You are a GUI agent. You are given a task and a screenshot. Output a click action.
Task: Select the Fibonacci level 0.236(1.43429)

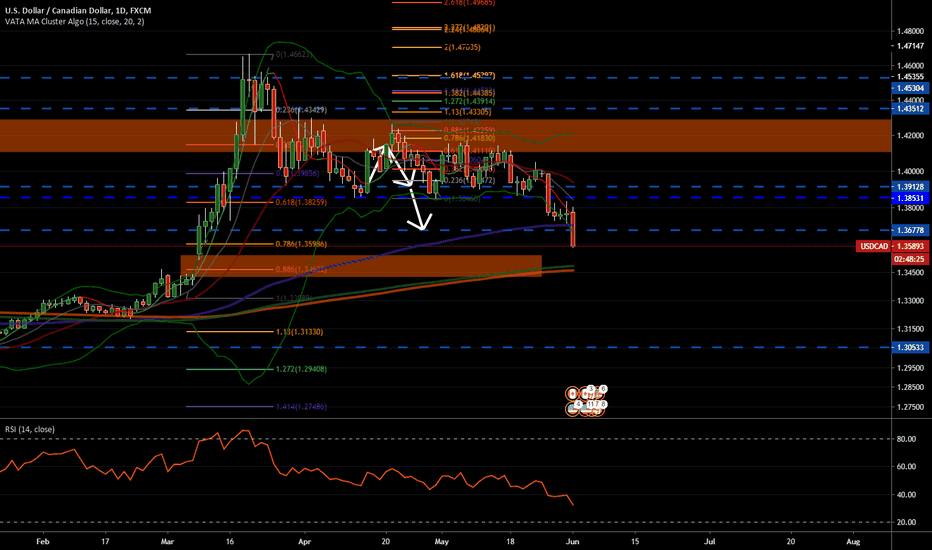301,110
